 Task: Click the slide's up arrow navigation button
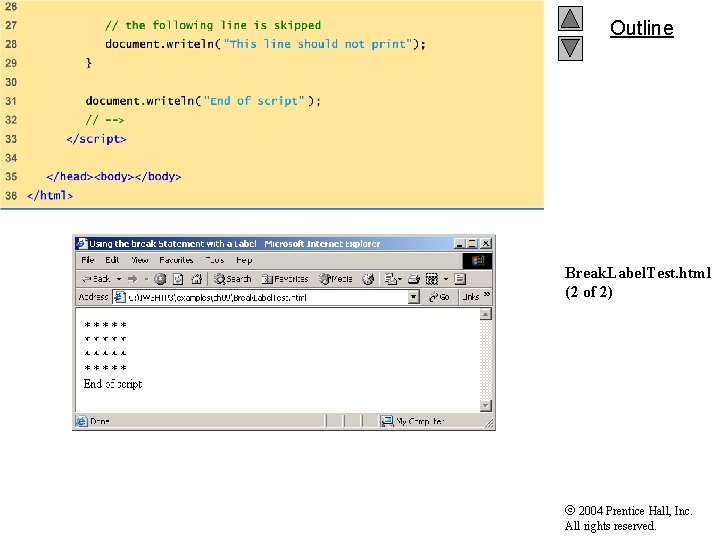click(570, 18)
